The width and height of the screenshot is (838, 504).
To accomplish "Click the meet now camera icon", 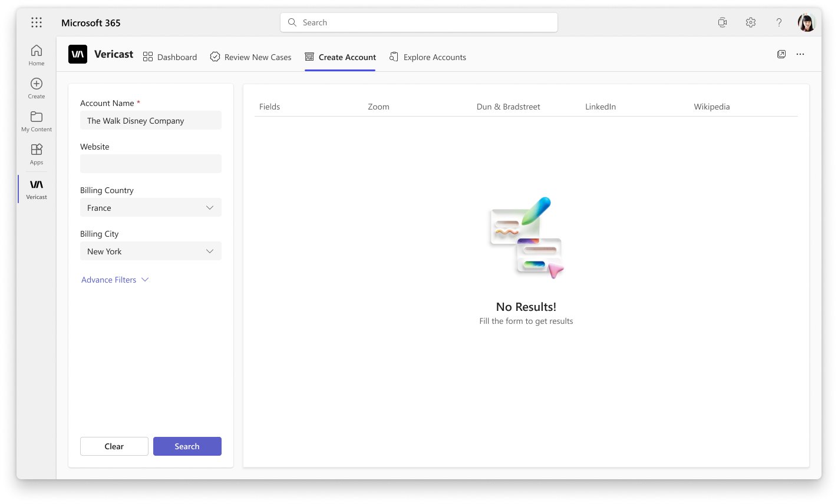I will tap(722, 22).
